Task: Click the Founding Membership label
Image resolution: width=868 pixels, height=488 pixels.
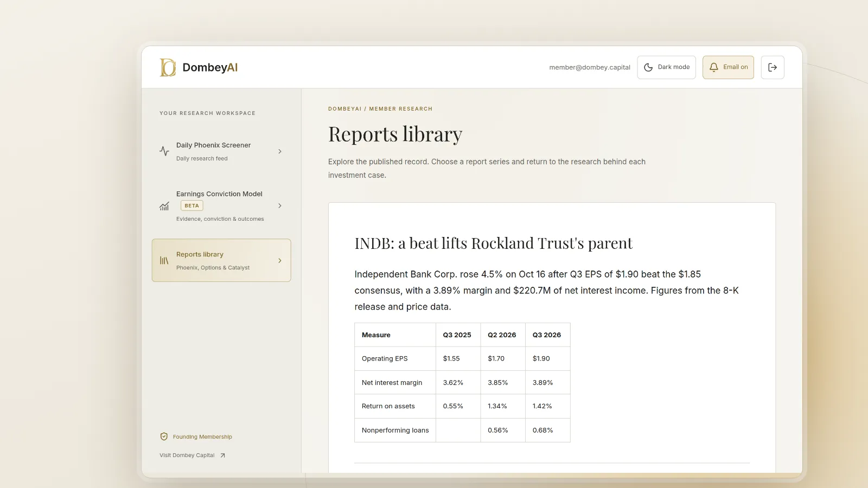Action: (x=202, y=436)
